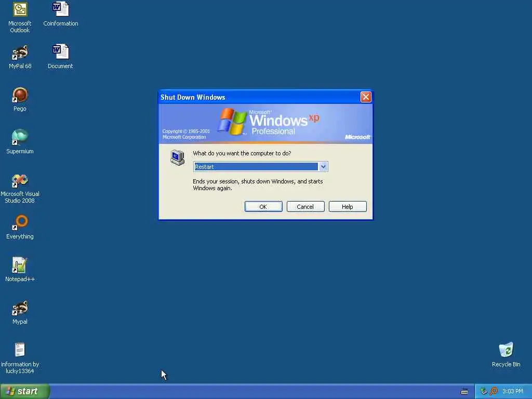Select the Supermium browser shortcut
Screen dimensions: 532x399
tap(20, 142)
